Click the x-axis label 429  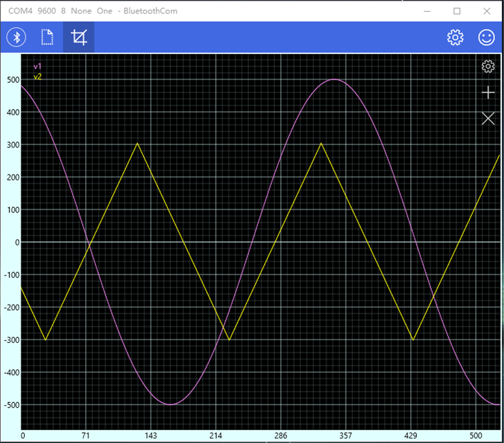point(411,436)
